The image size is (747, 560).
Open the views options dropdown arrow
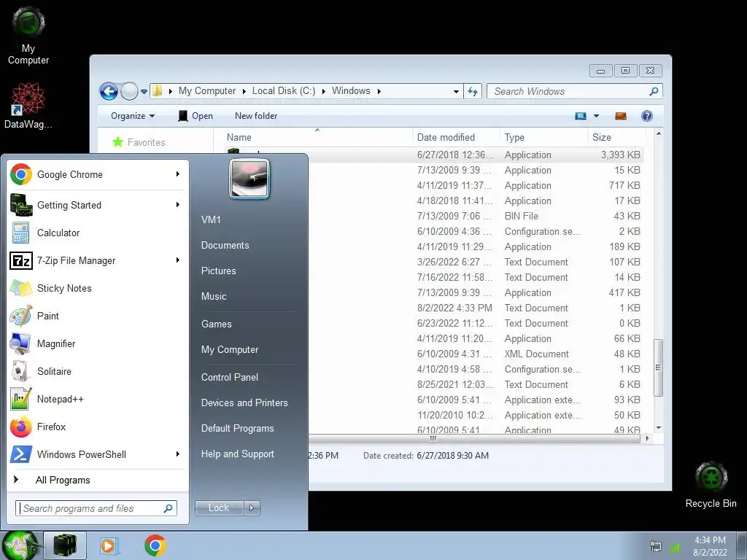(x=596, y=116)
